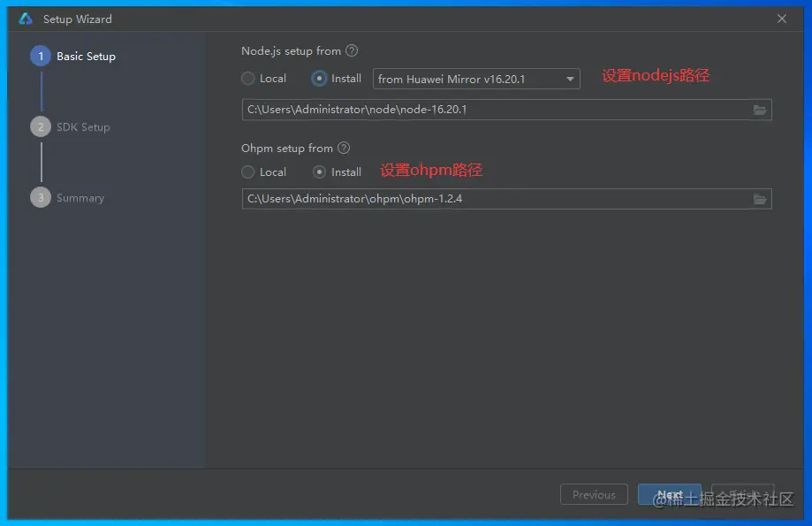812x526 pixels.
Task: Close the Setup Wizard window
Action: 782,19
